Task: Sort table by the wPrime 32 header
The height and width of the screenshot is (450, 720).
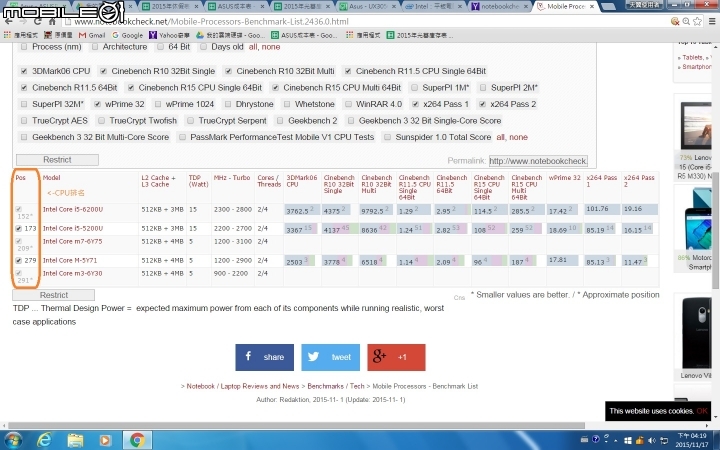Action: click(x=564, y=178)
